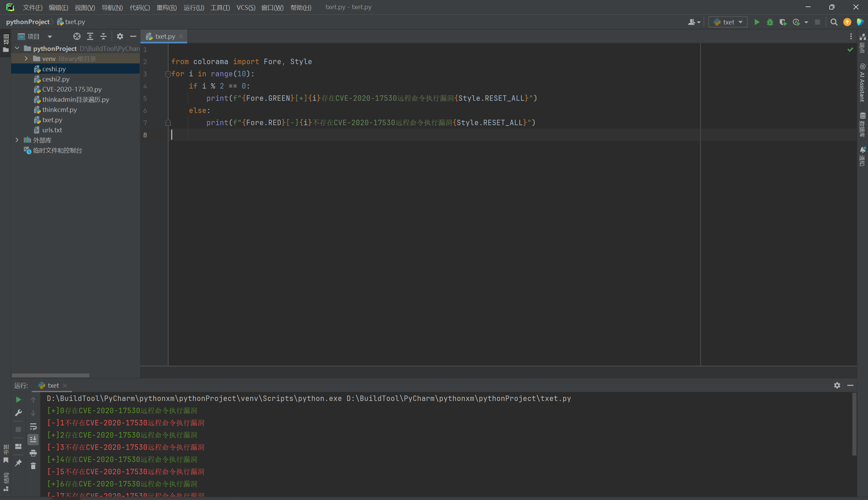
Task: Toggle the project tool window stripe button
Action: point(6,43)
